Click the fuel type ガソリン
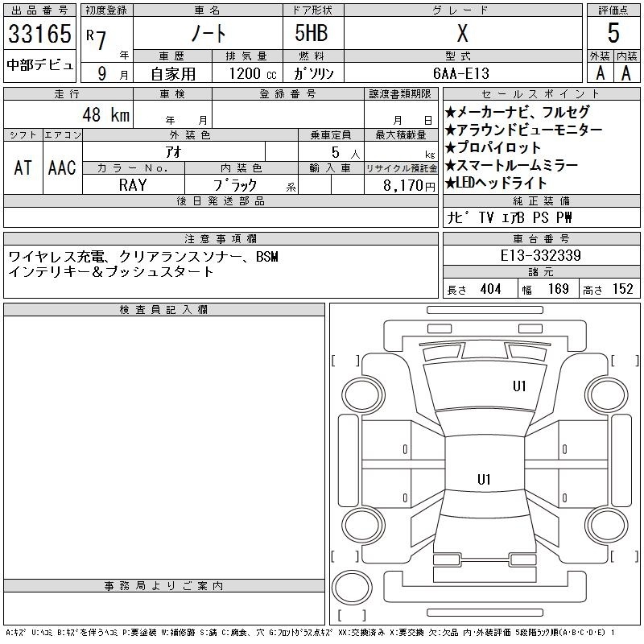 (x=313, y=73)
